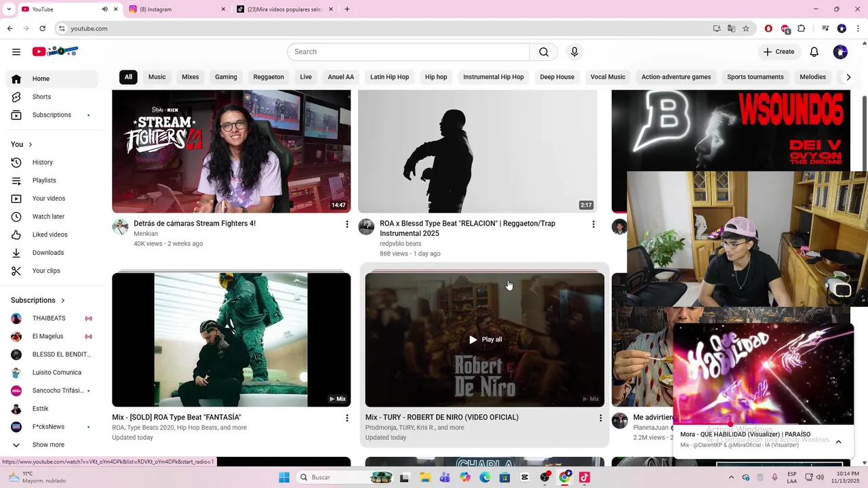
Task: Open a new browser tab
Action: (347, 9)
